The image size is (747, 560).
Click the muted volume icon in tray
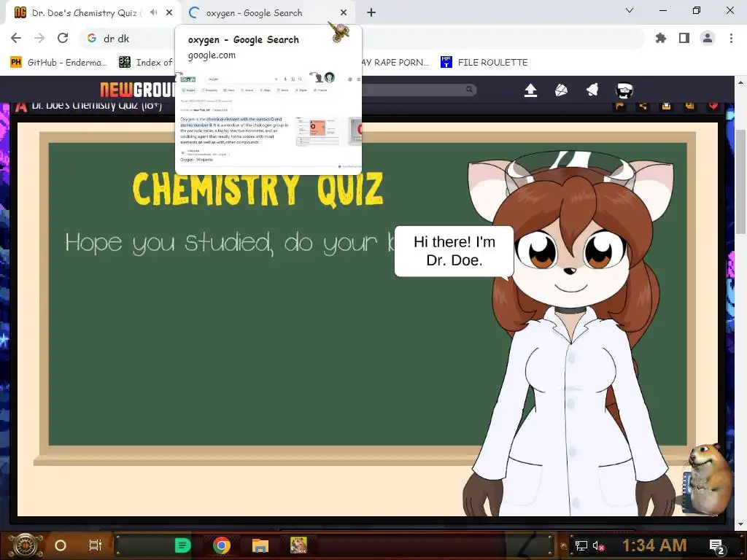(599, 545)
